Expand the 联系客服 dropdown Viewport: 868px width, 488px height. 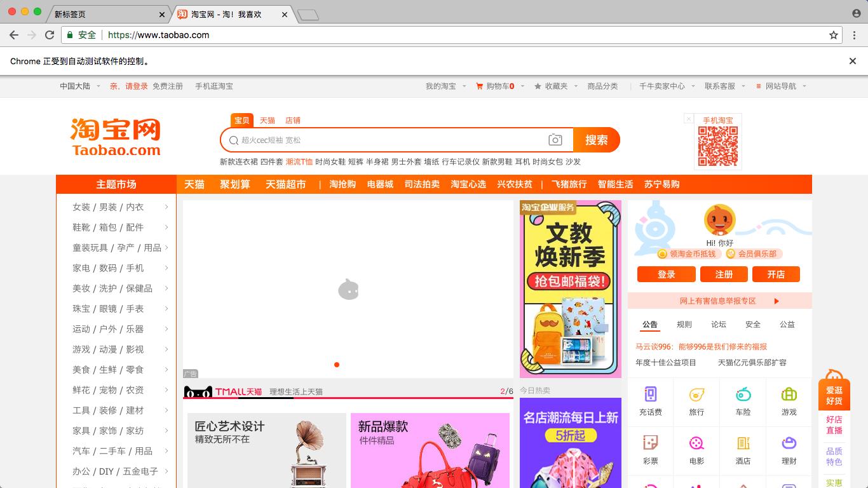pyautogui.click(x=724, y=86)
